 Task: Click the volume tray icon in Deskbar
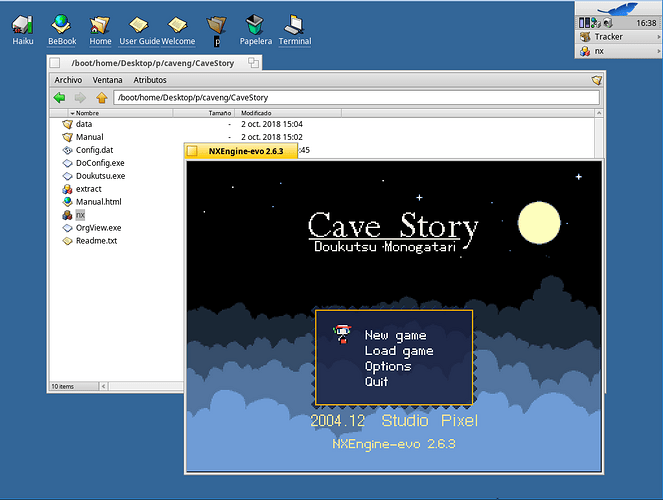[608, 23]
